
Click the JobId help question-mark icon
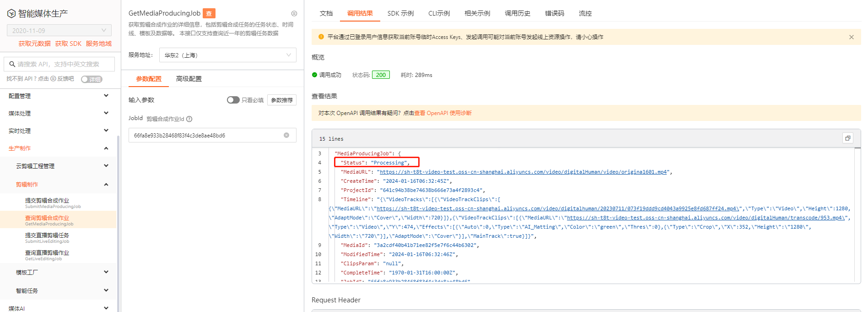(x=189, y=119)
